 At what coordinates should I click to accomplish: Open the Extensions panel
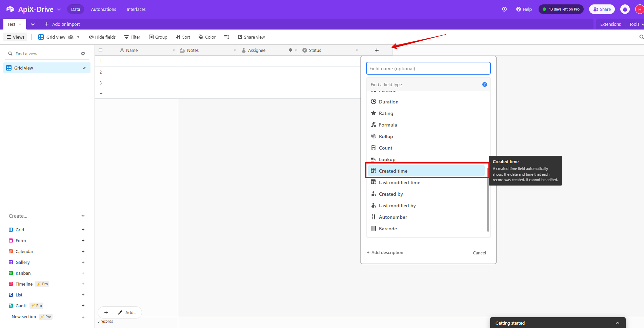tap(610, 24)
